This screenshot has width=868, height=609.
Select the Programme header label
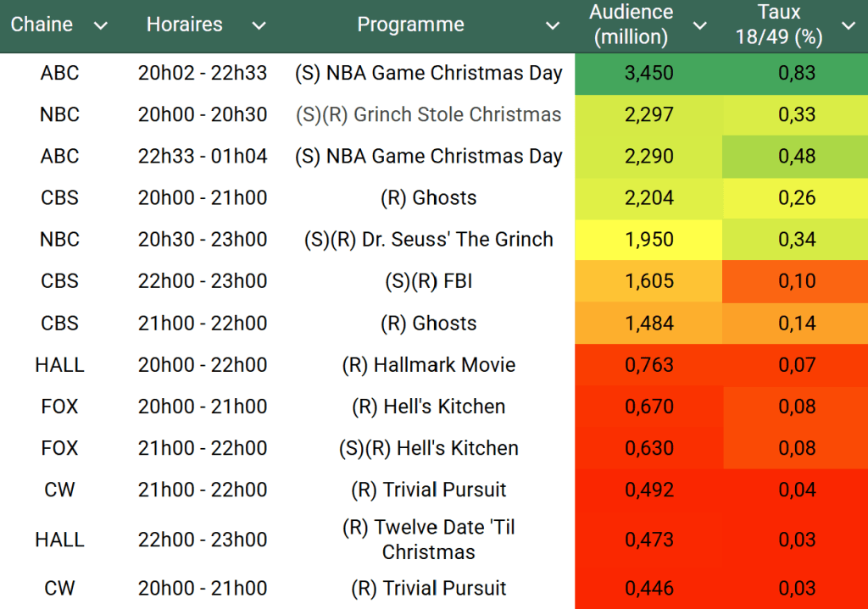(410, 25)
